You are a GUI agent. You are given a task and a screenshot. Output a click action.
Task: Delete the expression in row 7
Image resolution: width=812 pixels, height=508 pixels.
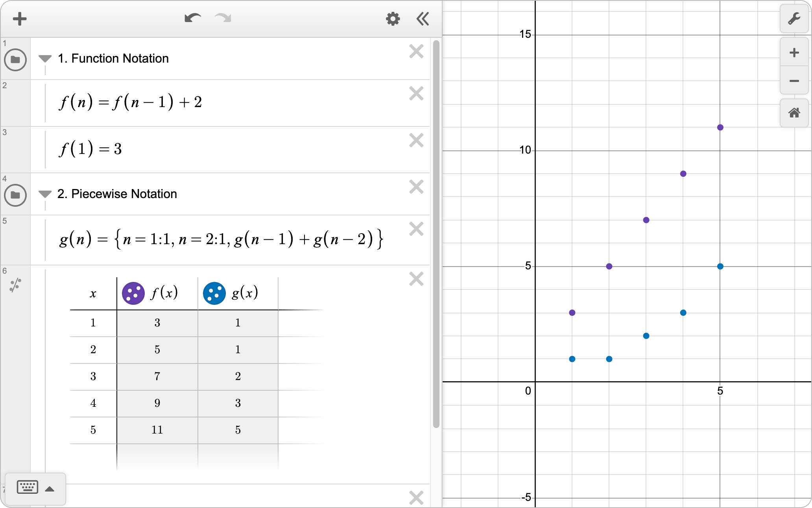[416, 498]
